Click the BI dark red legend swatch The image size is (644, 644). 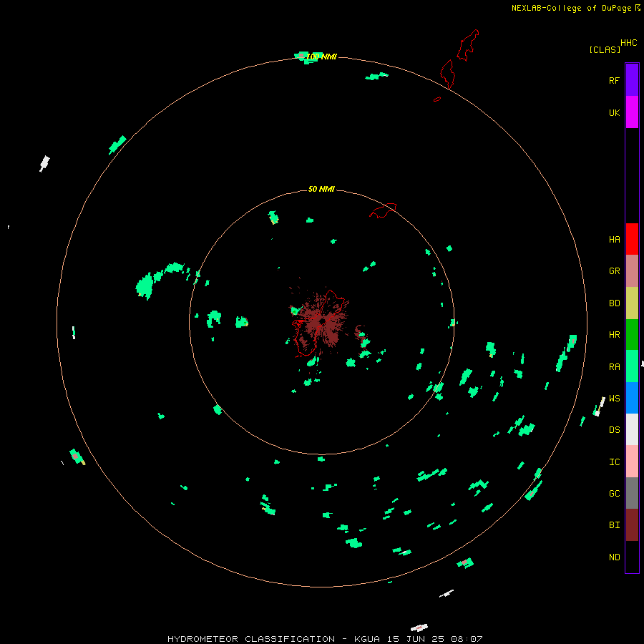tap(632, 525)
